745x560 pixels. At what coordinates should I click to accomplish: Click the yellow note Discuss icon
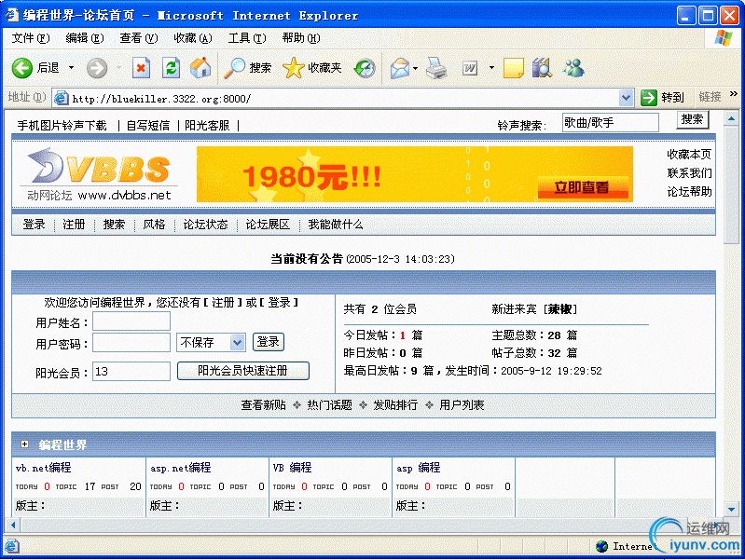click(514, 68)
